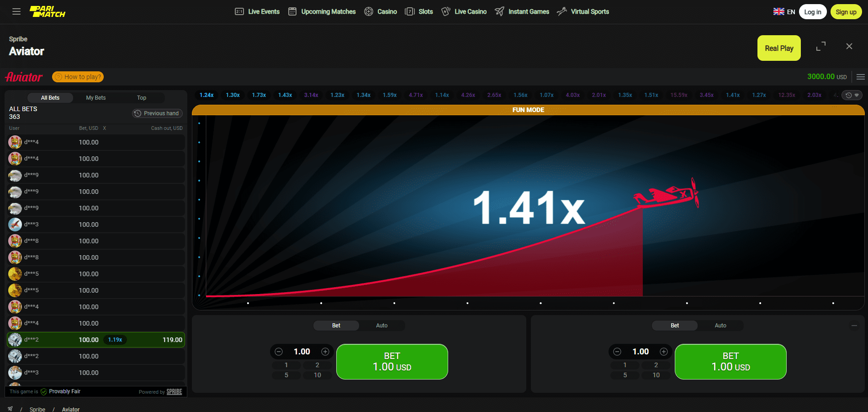Click the left bet amount field
Viewport: 868px width, 412px height.
point(302,352)
